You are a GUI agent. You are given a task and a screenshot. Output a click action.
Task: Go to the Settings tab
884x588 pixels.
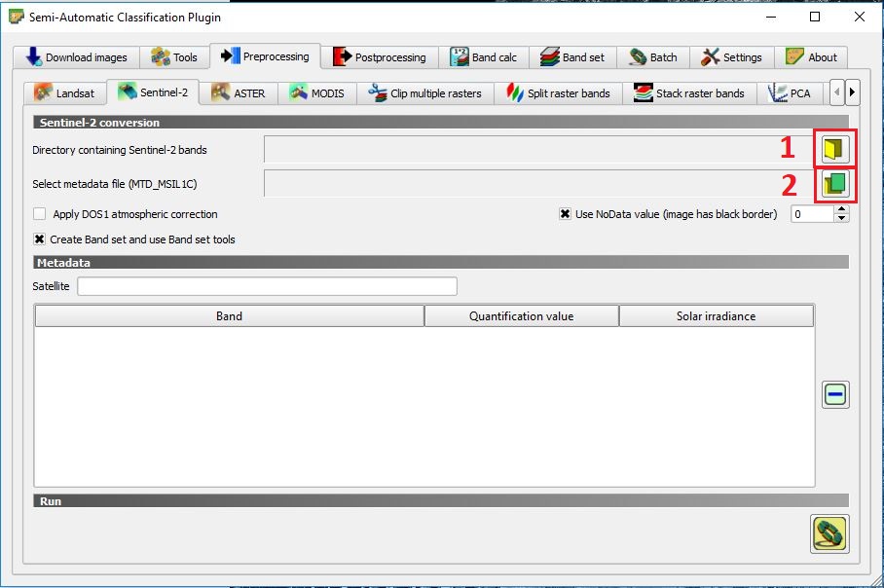pyautogui.click(x=732, y=57)
